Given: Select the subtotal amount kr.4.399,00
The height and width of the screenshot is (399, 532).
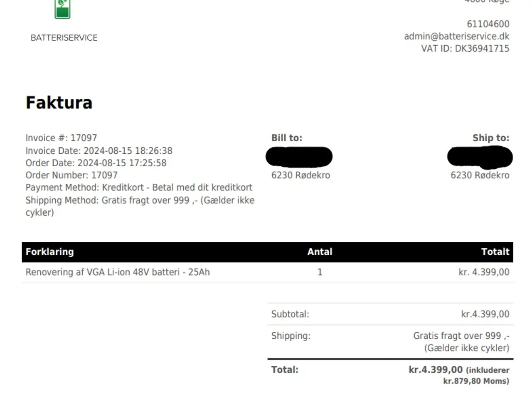Looking at the screenshot, I should click(485, 314).
